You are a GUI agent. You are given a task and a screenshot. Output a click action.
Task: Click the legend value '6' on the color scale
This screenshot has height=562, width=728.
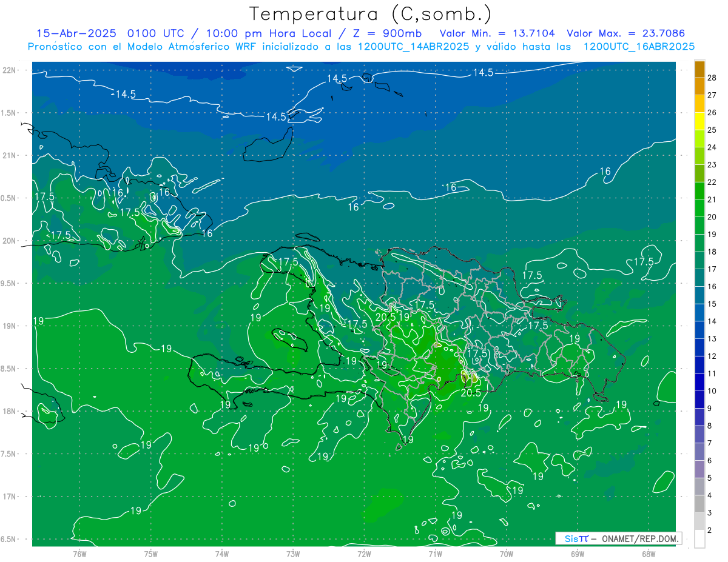(710, 461)
